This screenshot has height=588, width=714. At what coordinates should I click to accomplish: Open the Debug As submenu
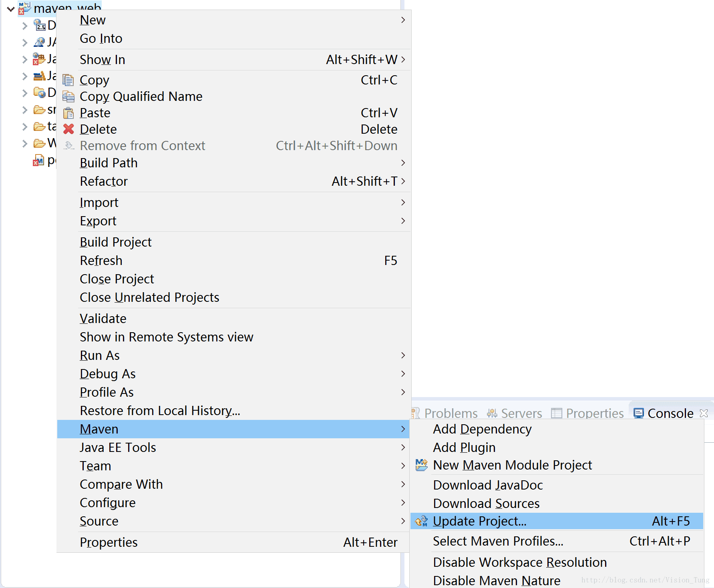tap(234, 374)
